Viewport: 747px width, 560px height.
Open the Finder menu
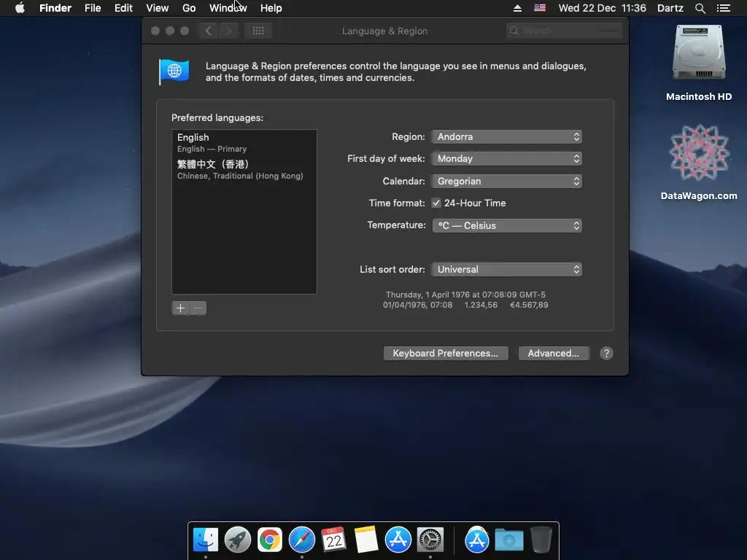tap(55, 8)
